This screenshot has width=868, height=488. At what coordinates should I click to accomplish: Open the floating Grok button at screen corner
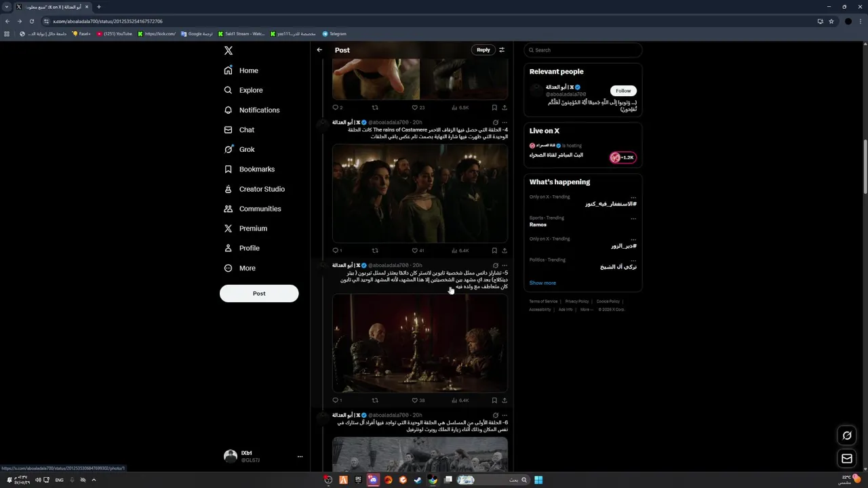[x=847, y=435]
